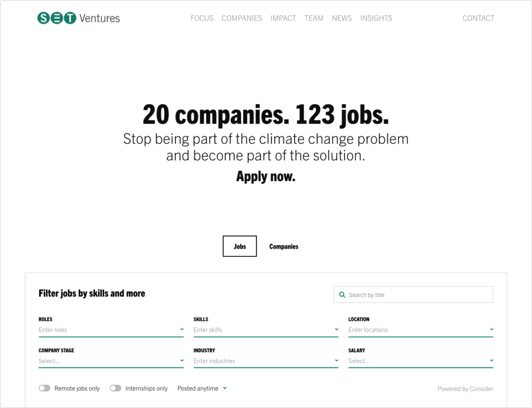Enable the Internships only switch
The width and height of the screenshot is (532, 408).
click(x=115, y=388)
